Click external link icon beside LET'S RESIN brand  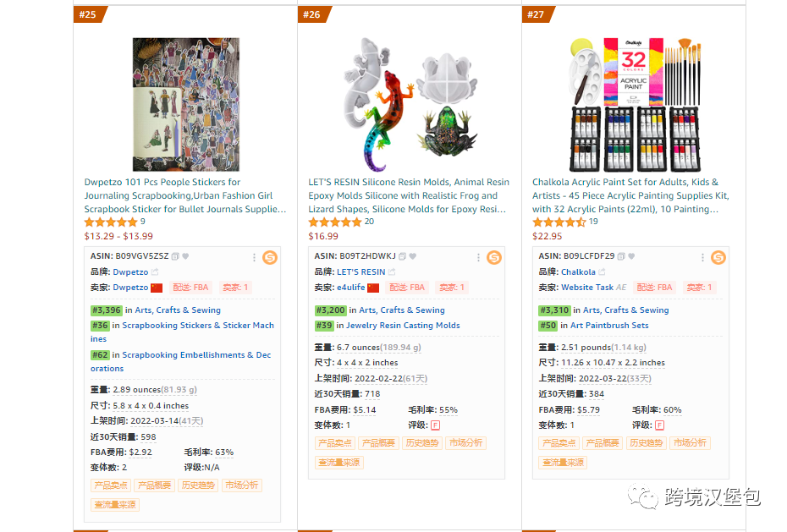[x=392, y=271]
